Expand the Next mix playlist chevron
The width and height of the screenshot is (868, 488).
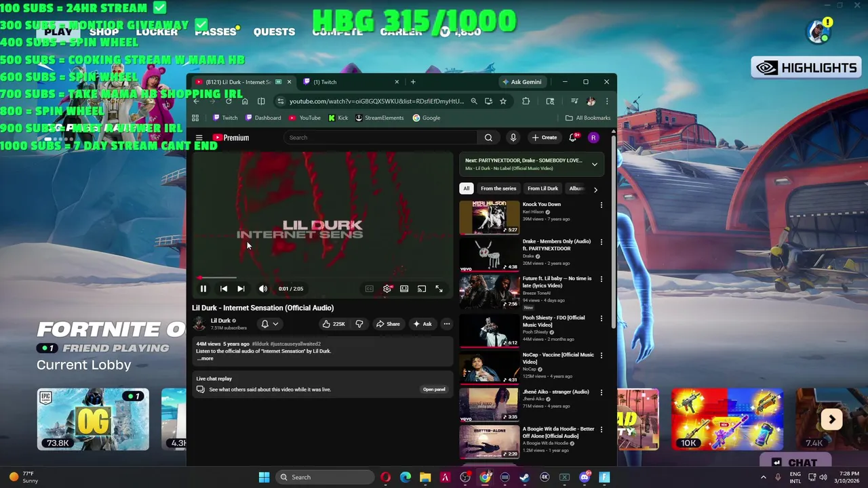594,164
